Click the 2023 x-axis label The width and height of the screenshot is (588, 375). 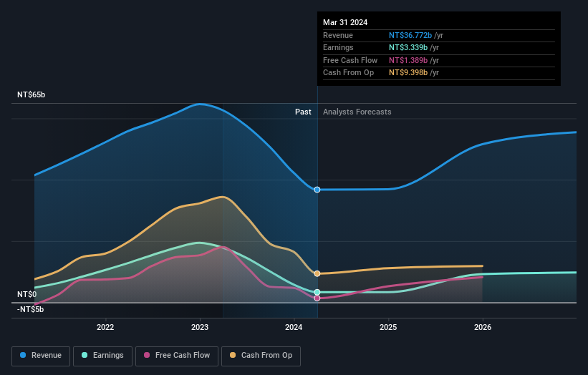pyautogui.click(x=200, y=327)
